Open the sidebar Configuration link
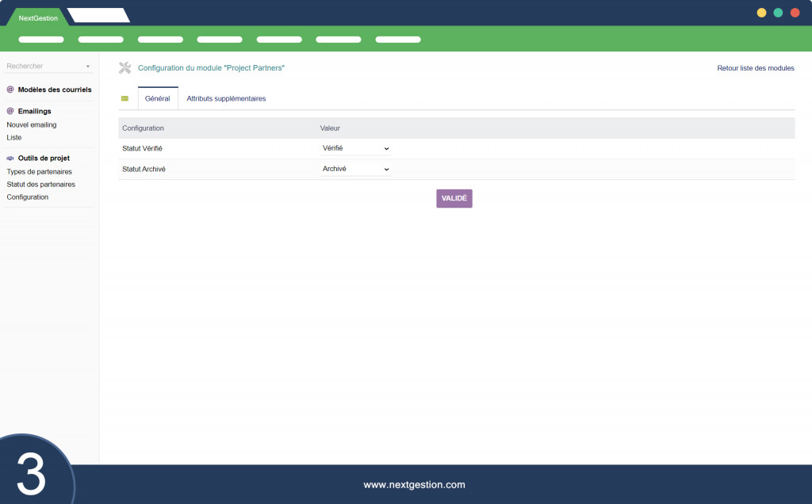 click(x=28, y=197)
